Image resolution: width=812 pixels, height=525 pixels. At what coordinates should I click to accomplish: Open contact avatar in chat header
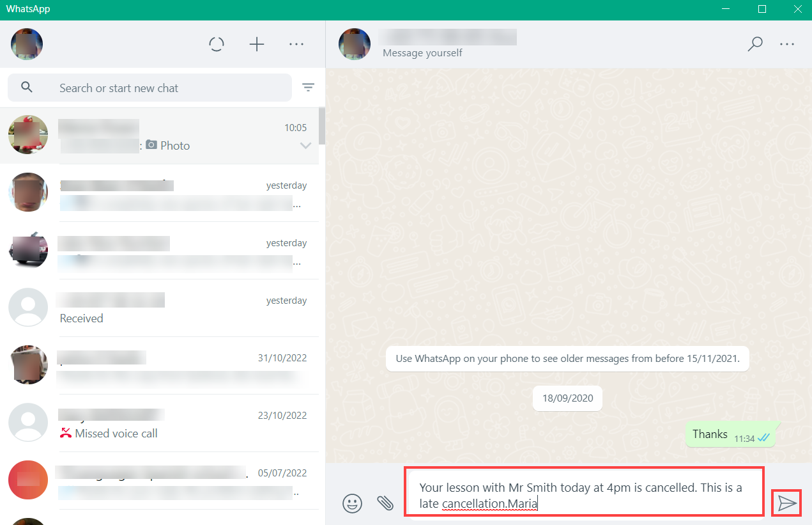pyautogui.click(x=355, y=44)
